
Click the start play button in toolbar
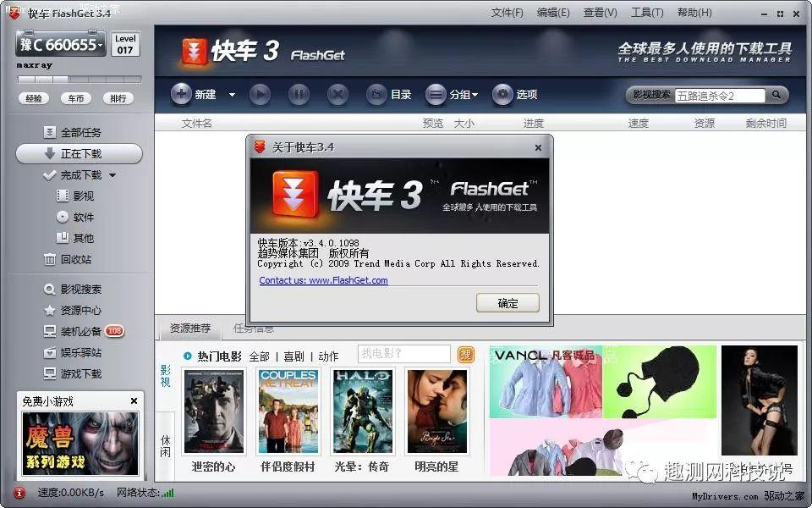(260, 94)
